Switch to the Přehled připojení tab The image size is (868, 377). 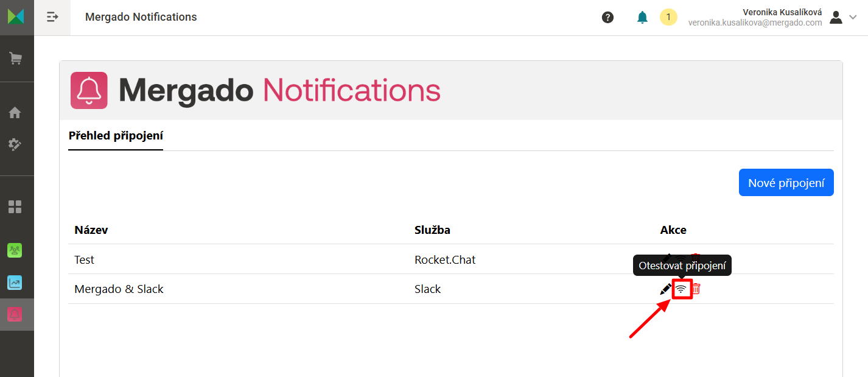116,135
